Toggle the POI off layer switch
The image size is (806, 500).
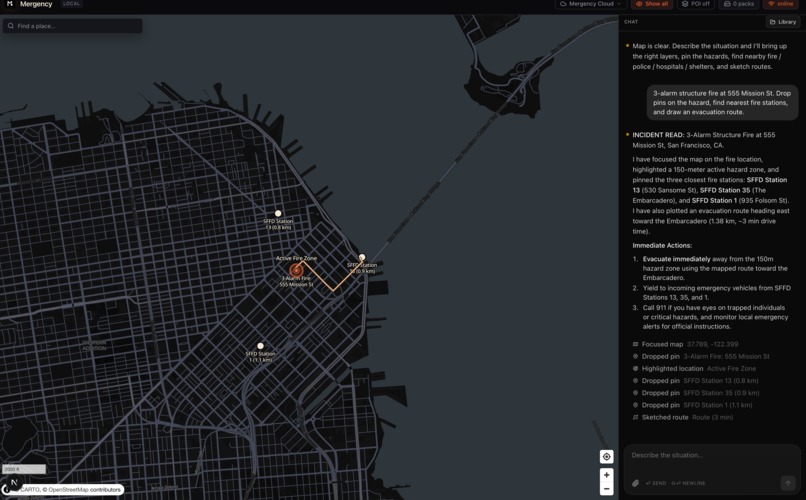tap(695, 4)
